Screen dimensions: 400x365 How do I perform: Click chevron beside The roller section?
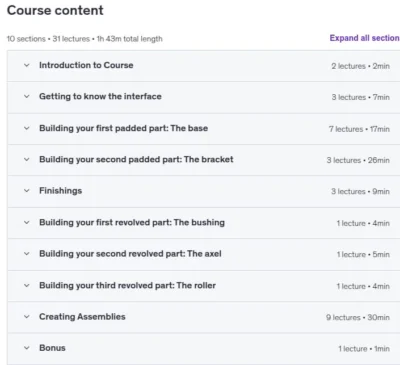(x=27, y=286)
